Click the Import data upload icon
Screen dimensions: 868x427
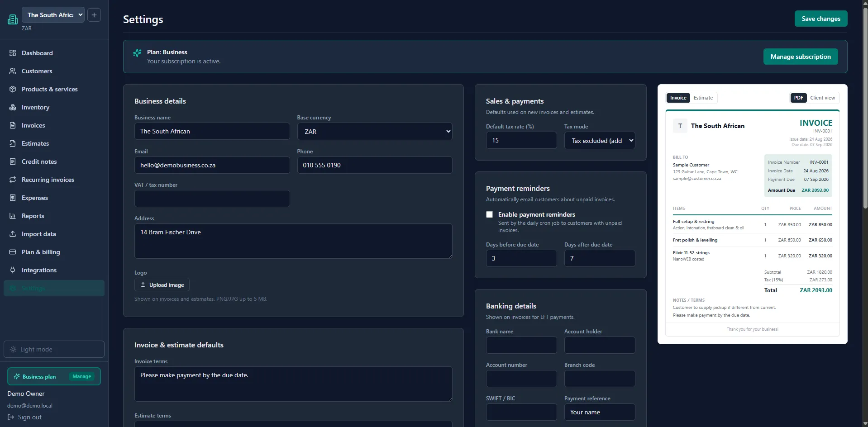click(13, 234)
